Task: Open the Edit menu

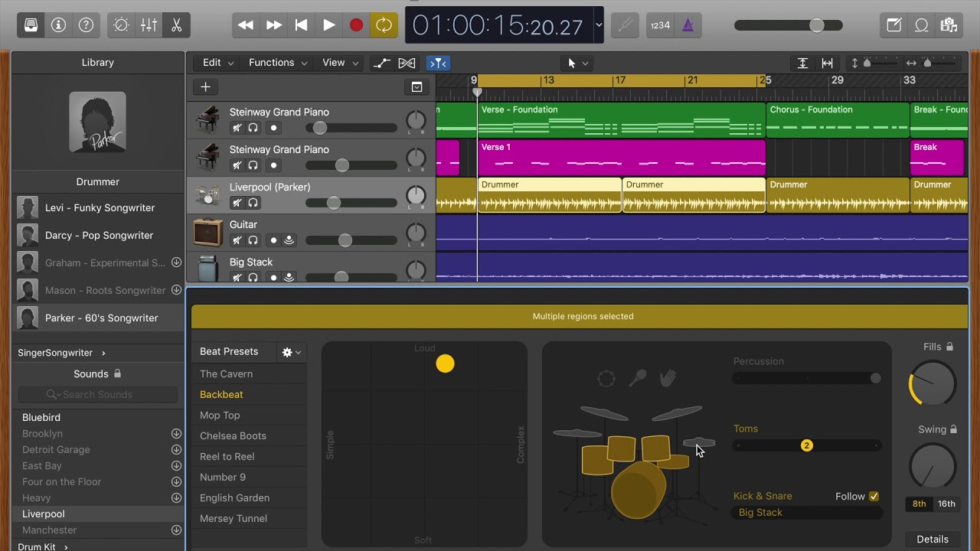Action: pyautogui.click(x=218, y=63)
